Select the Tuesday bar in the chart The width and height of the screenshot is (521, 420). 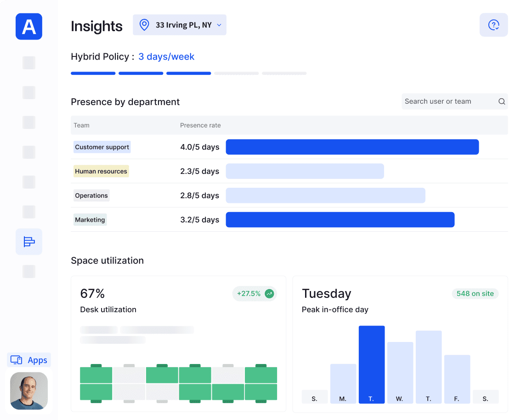coord(372,364)
